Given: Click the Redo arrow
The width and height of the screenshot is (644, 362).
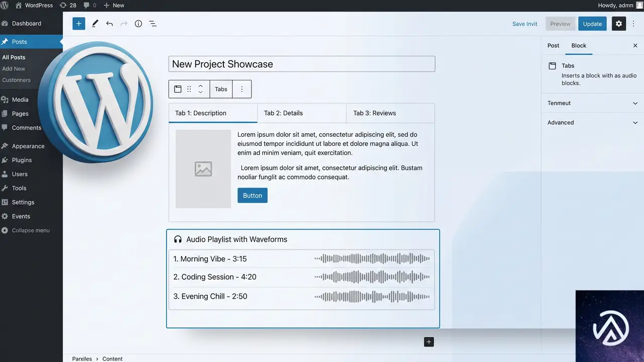Looking at the screenshot, I should (x=124, y=24).
